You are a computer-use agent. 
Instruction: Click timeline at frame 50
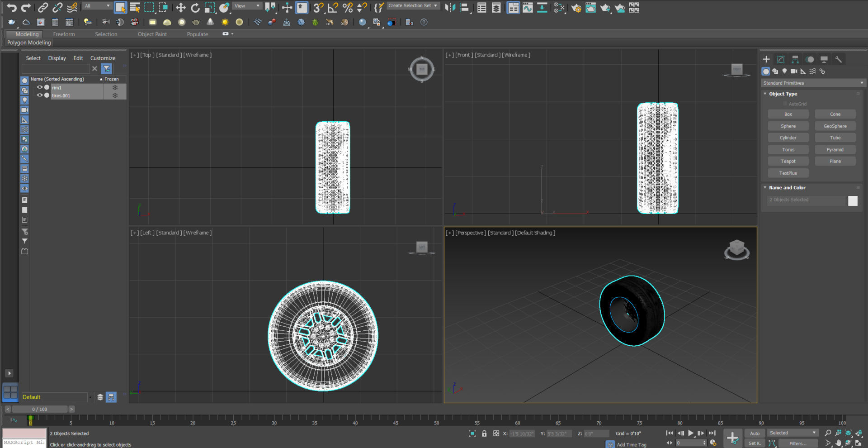tap(436, 421)
